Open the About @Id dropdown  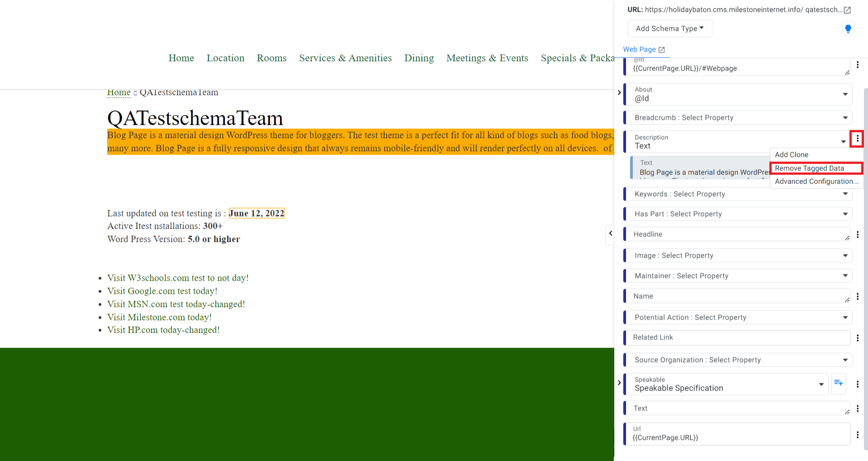[x=738, y=94]
